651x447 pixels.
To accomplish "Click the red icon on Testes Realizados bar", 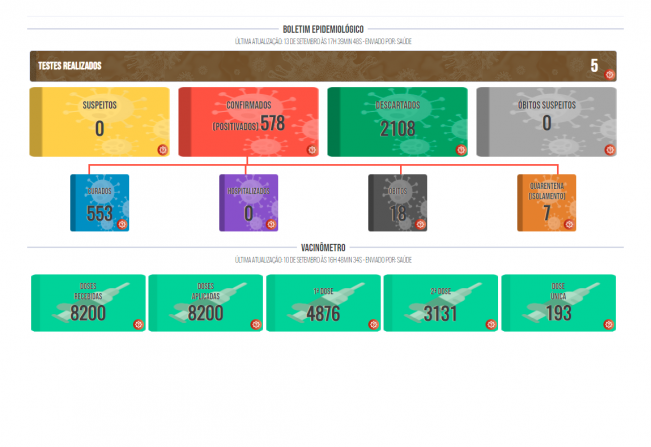I will point(610,75).
